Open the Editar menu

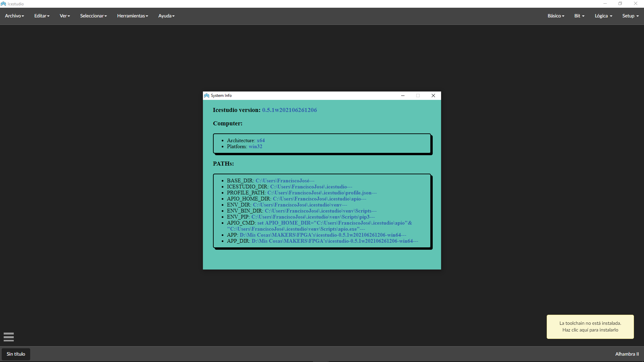41,16
